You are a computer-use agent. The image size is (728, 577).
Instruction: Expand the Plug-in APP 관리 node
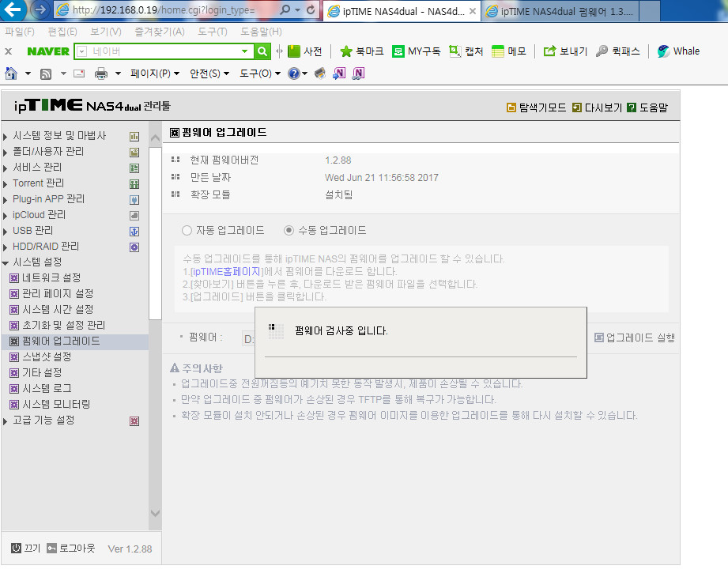(x=5, y=200)
